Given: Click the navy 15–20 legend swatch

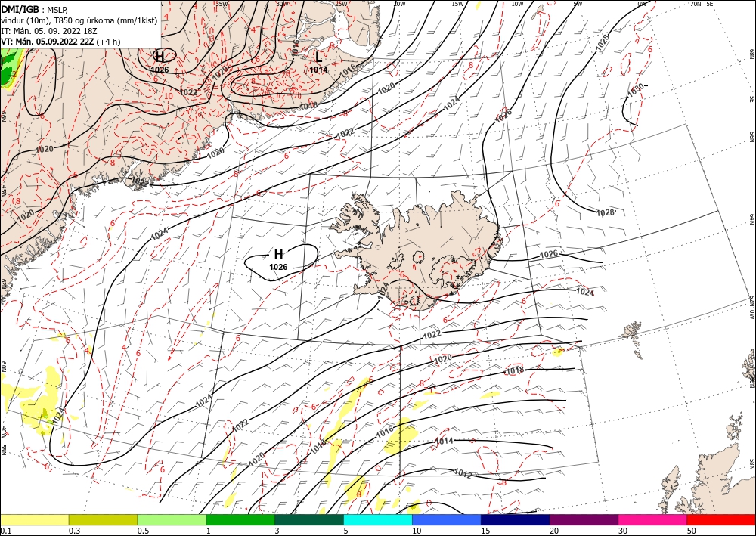Looking at the screenshot, I should (516, 519).
